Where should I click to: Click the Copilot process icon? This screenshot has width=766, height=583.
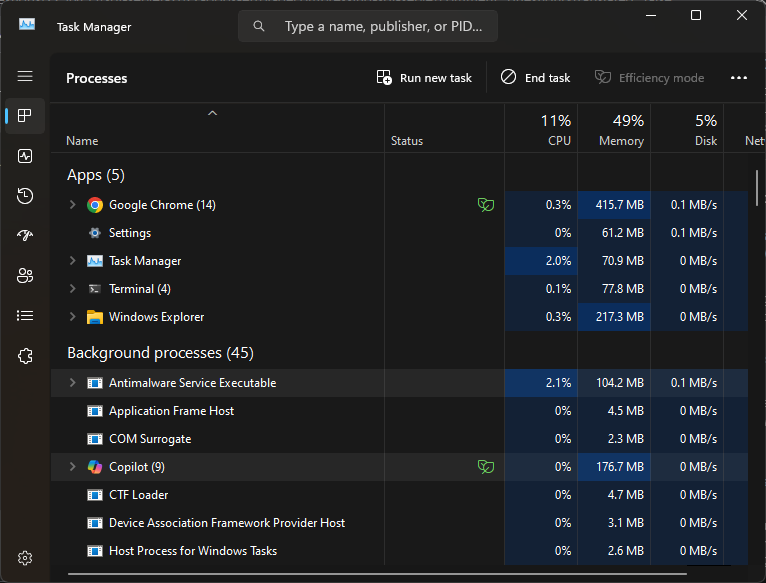pyautogui.click(x=95, y=467)
